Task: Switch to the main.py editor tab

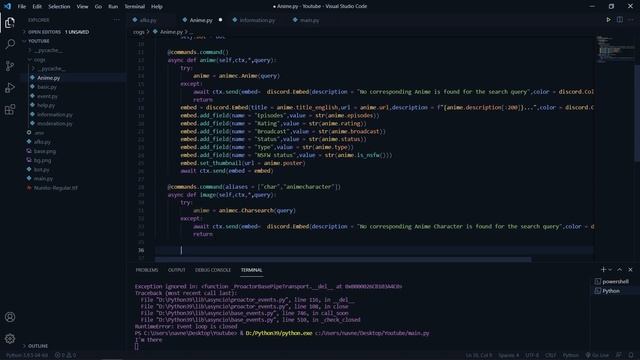Action: [309, 20]
